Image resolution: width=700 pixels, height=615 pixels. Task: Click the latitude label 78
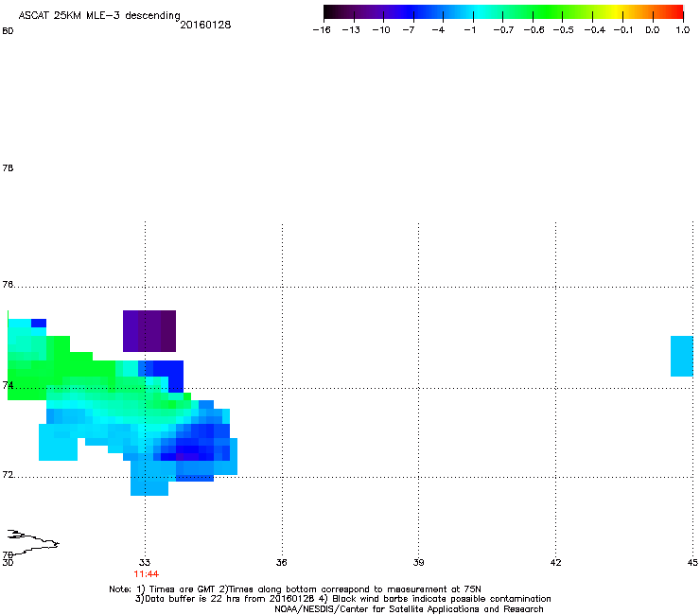(8, 167)
